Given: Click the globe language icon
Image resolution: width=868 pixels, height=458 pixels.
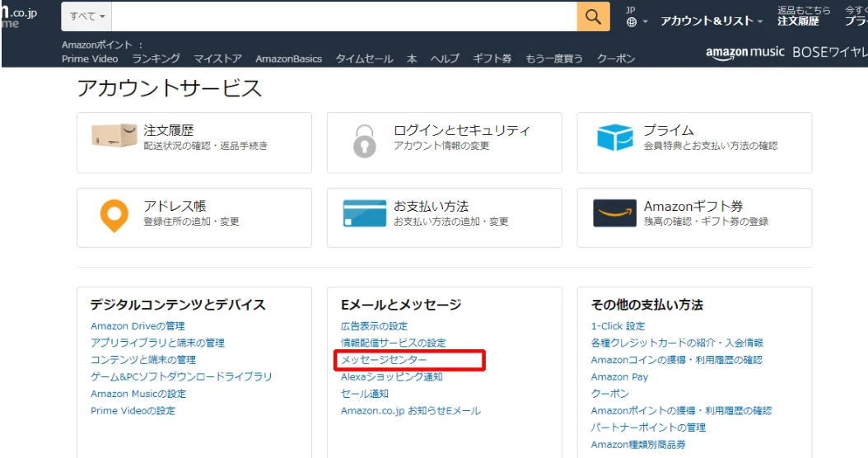Looking at the screenshot, I should (632, 22).
